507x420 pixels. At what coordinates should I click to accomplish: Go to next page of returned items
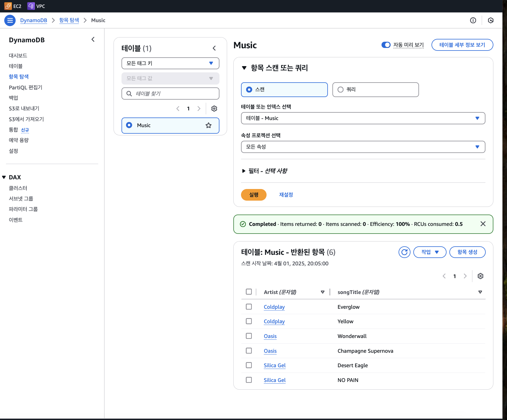tap(465, 276)
